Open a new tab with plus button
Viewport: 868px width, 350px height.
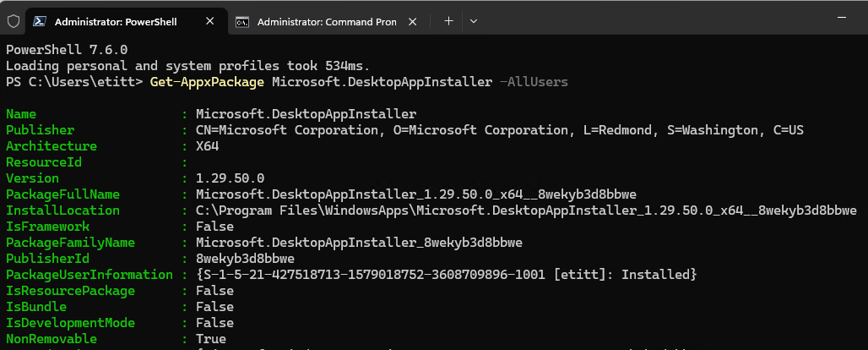pos(448,21)
